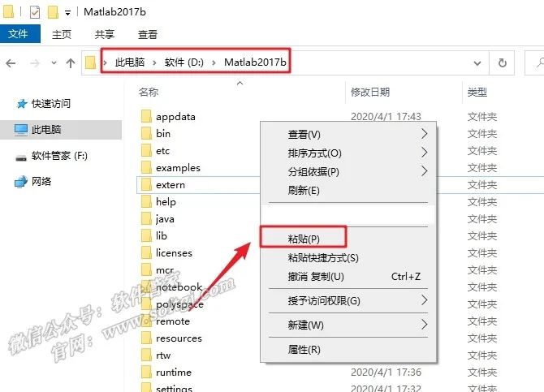
Task: Click appdata date 2020/4/1 17:43
Action: [386, 116]
